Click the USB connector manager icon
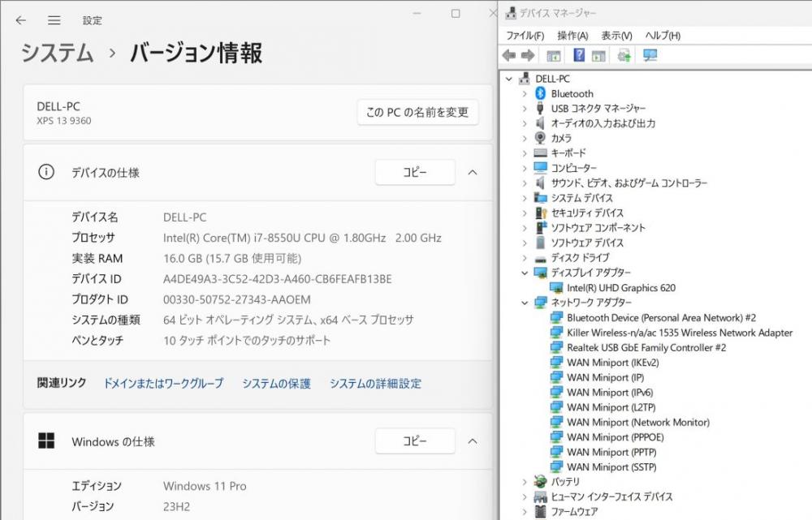This screenshot has height=520, width=812. point(540,108)
